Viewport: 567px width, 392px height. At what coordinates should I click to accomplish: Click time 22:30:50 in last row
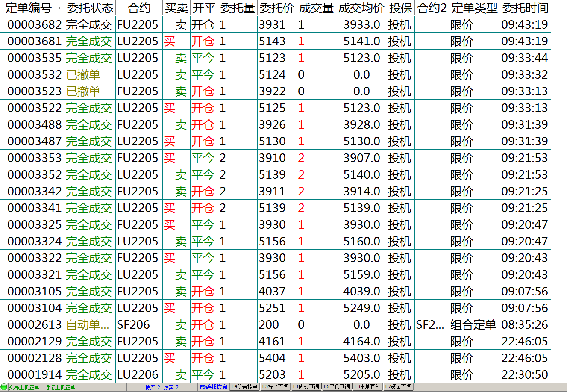(x=525, y=375)
